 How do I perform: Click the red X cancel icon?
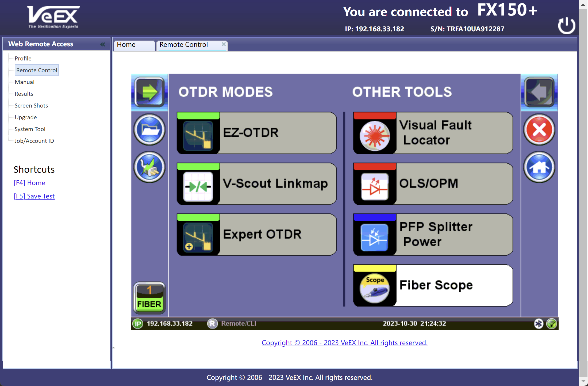click(x=539, y=130)
